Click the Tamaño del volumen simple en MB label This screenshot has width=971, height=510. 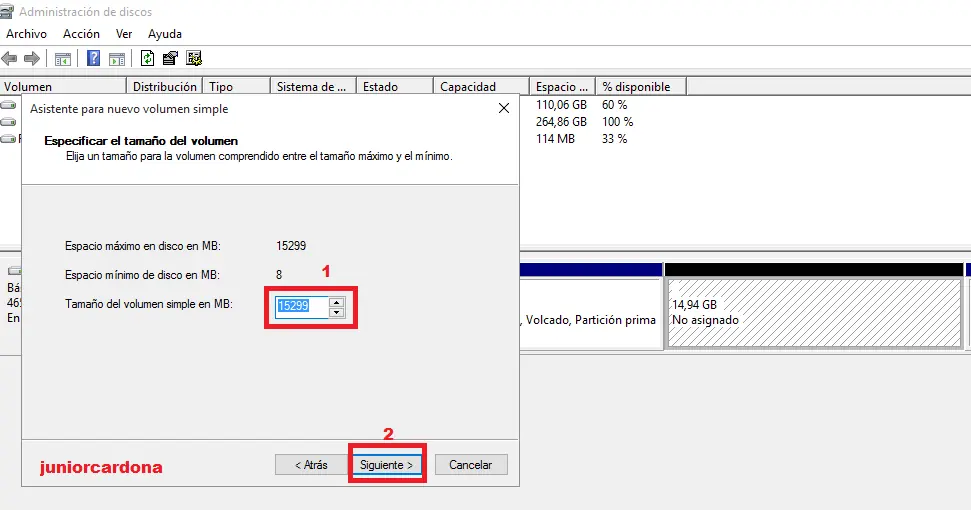tap(149, 304)
